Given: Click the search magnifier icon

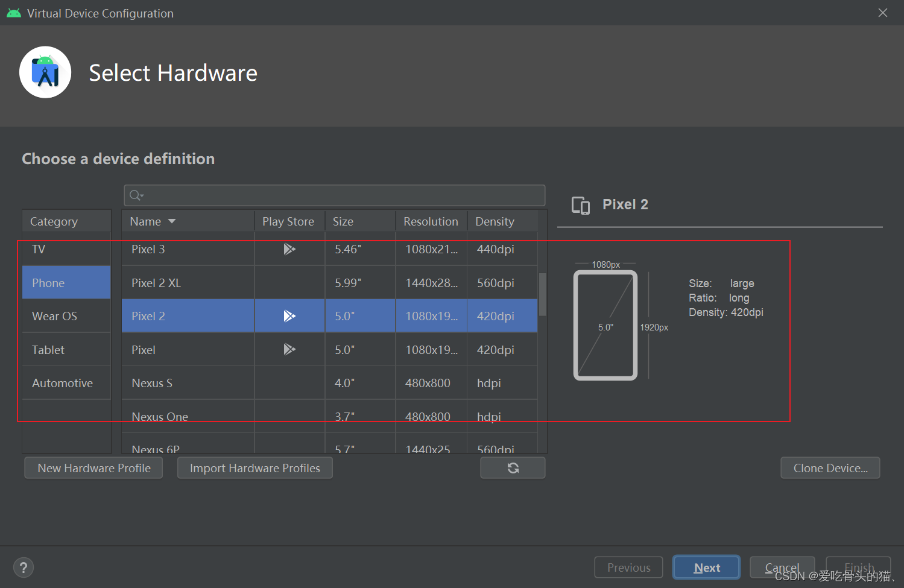Looking at the screenshot, I should [136, 195].
